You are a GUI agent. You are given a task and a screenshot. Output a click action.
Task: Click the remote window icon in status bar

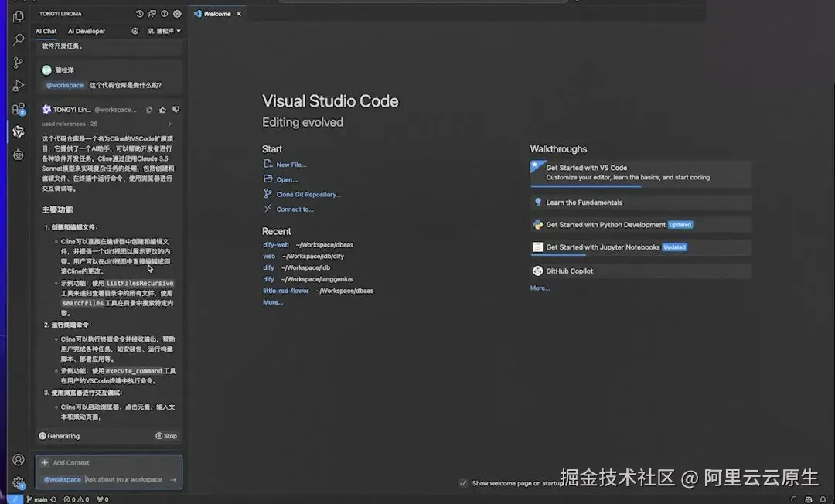pyautogui.click(x=15, y=499)
